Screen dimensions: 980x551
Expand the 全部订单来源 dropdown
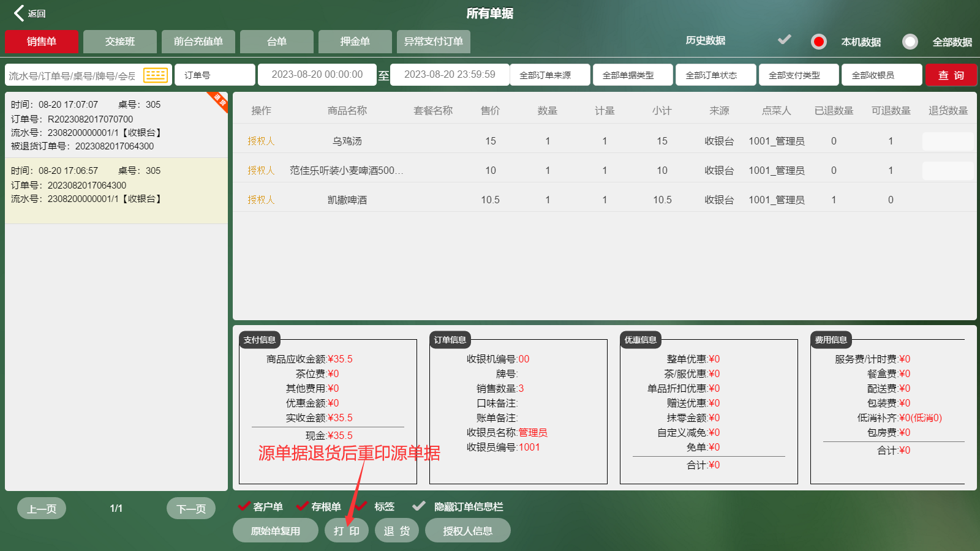pyautogui.click(x=550, y=75)
